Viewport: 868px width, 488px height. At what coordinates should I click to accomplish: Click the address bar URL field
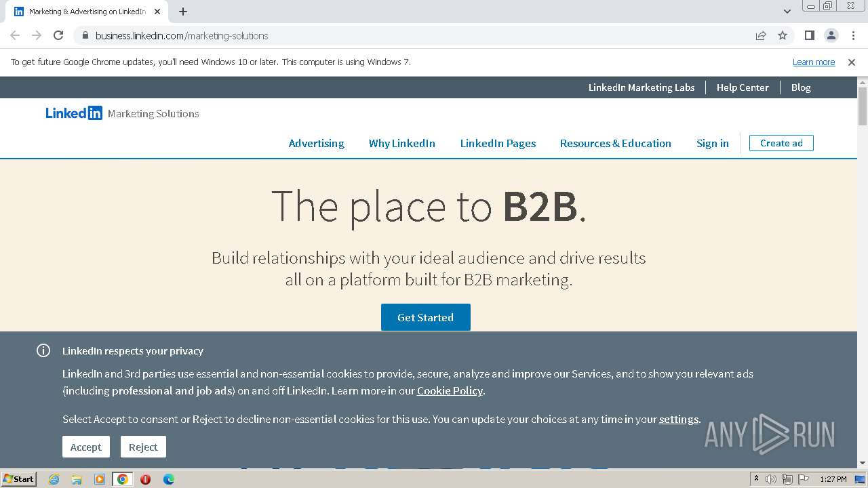click(x=420, y=35)
